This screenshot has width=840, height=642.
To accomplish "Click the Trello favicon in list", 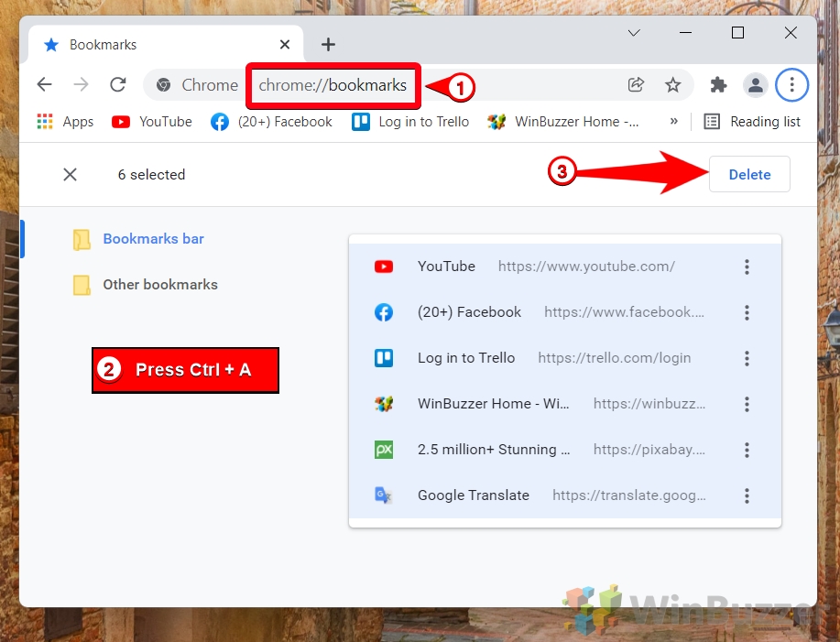I will tap(384, 358).
